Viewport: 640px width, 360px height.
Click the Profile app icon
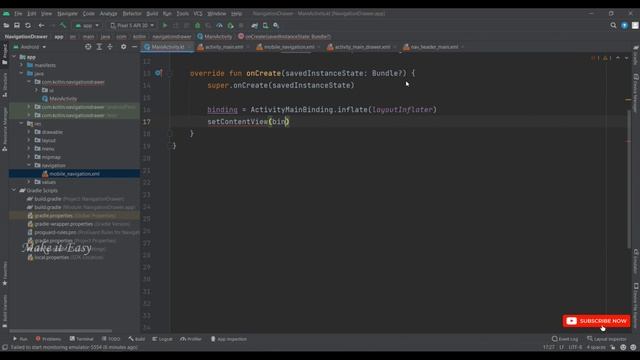[x=220, y=25]
